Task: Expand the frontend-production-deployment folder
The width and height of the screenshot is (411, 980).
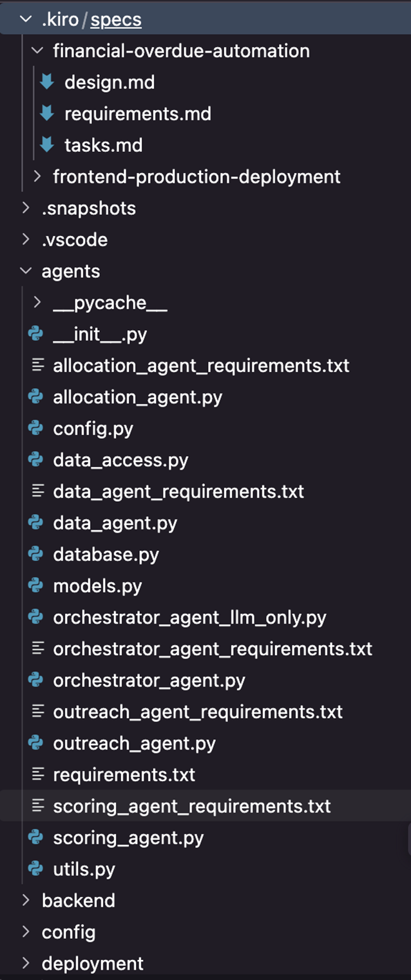Action: (38, 176)
